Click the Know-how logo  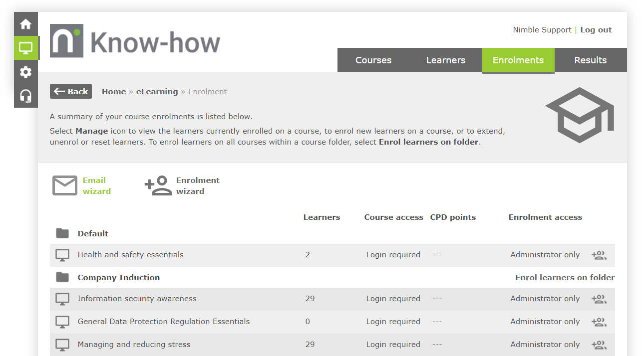pos(135,41)
